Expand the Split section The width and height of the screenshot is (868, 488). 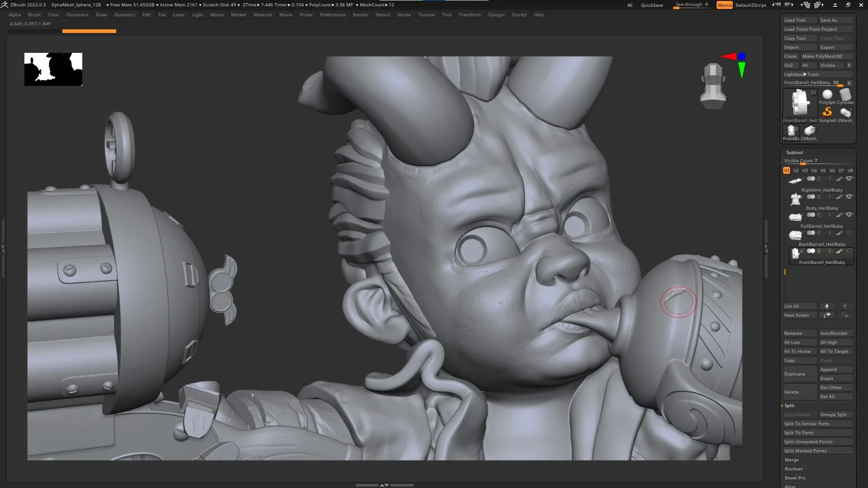point(789,405)
